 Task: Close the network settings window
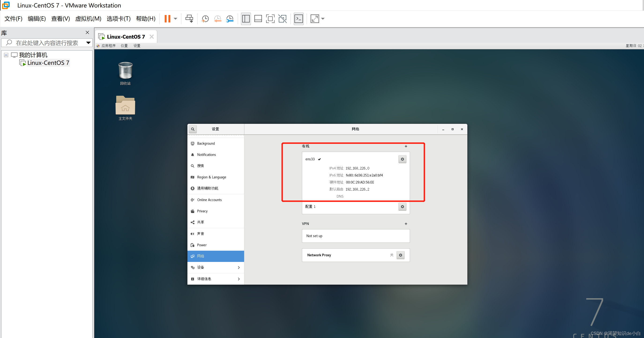pos(462,129)
